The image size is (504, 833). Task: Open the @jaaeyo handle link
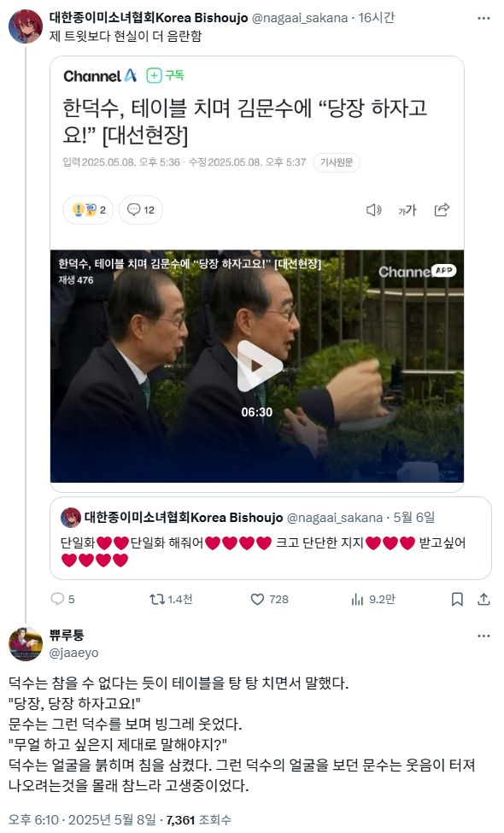[x=73, y=653]
